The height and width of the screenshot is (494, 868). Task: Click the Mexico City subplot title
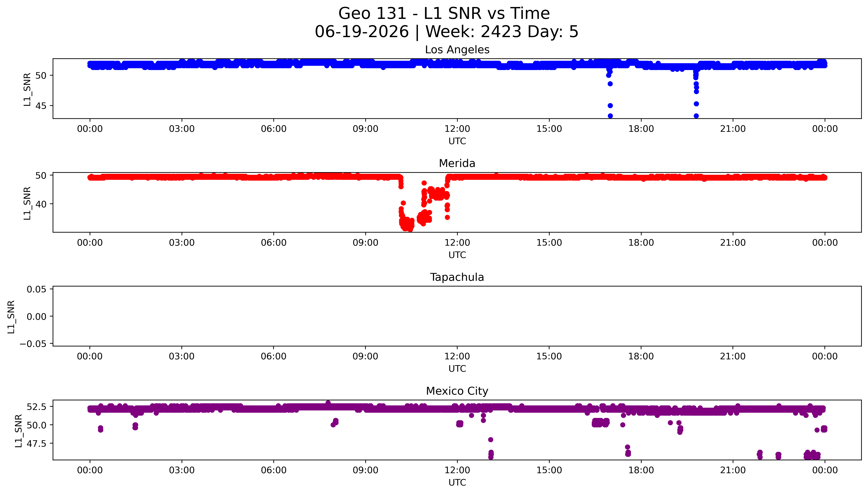[x=457, y=391]
